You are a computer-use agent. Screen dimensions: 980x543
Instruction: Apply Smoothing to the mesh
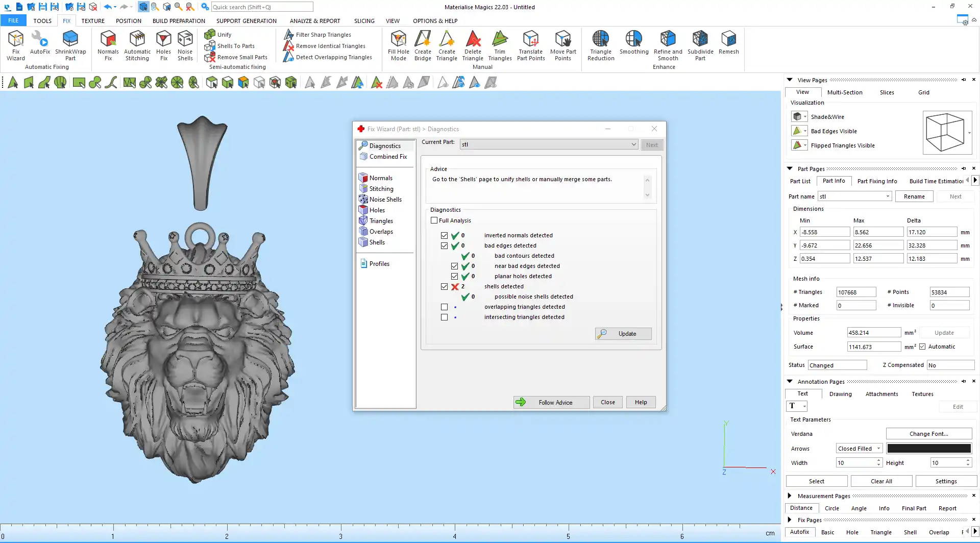point(634,42)
